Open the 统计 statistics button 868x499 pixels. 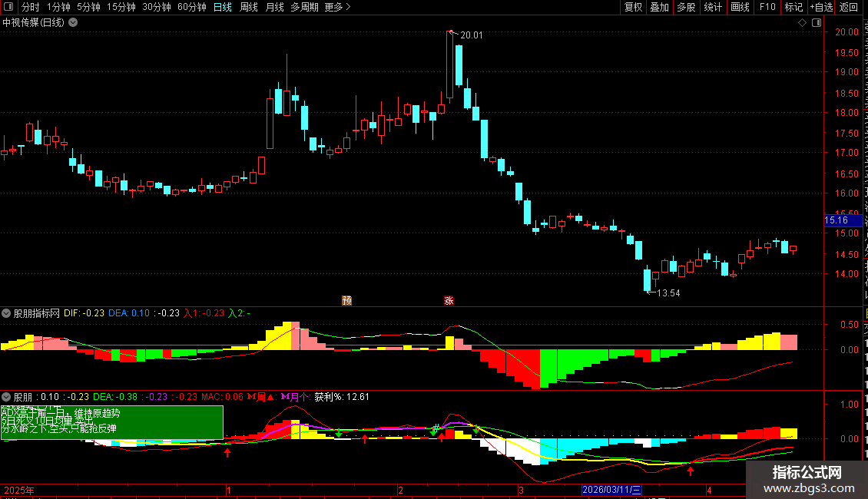tap(712, 7)
